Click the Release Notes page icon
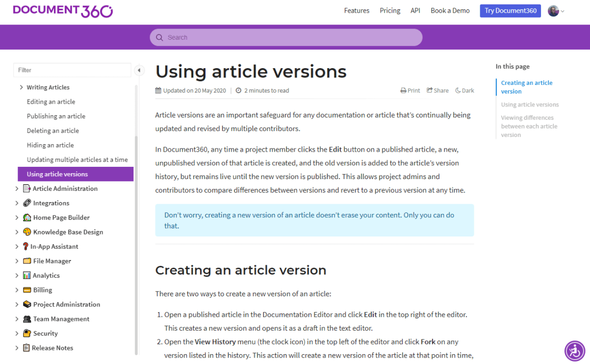The height and width of the screenshot is (364, 590). [26, 348]
